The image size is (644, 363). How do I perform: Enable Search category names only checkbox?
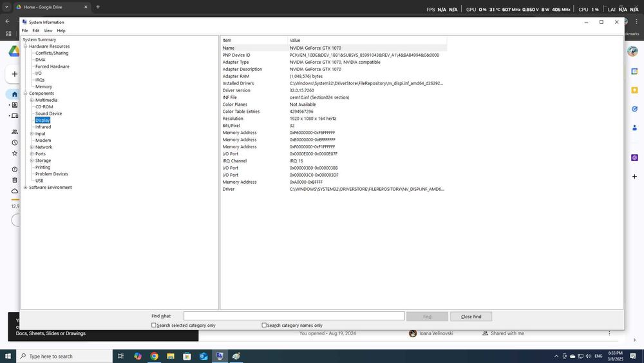click(x=264, y=325)
